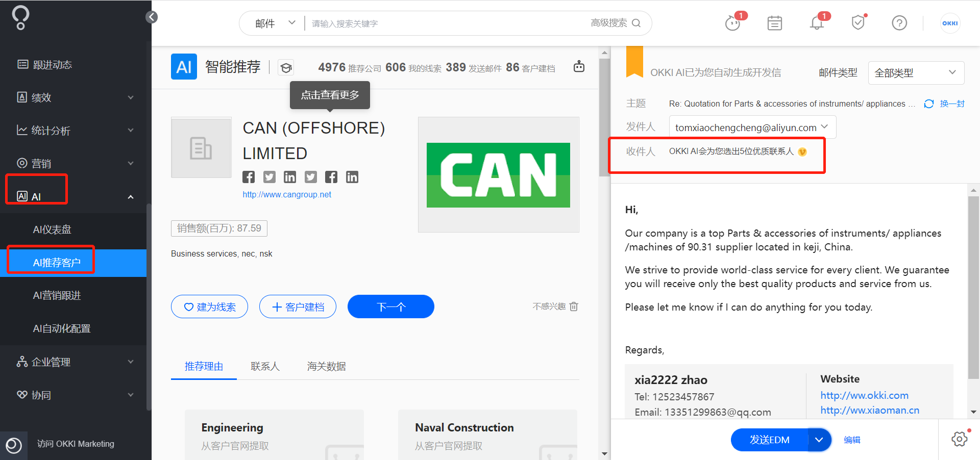
Task: Expand the 统计分析 sidebar menu
Action: 76,131
